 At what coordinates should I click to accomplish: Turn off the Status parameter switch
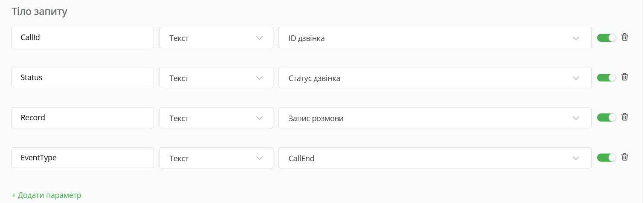point(606,78)
